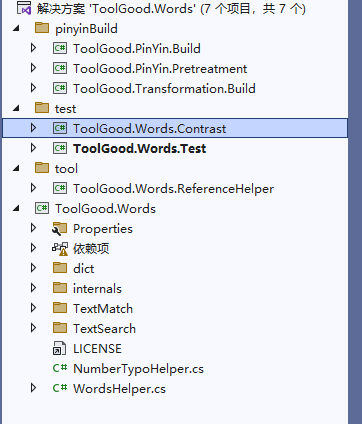The height and width of the screenshot is (424, 362).
Task: Select ToolGood.Transformation.Build project name
Action: tap(164, 89)
